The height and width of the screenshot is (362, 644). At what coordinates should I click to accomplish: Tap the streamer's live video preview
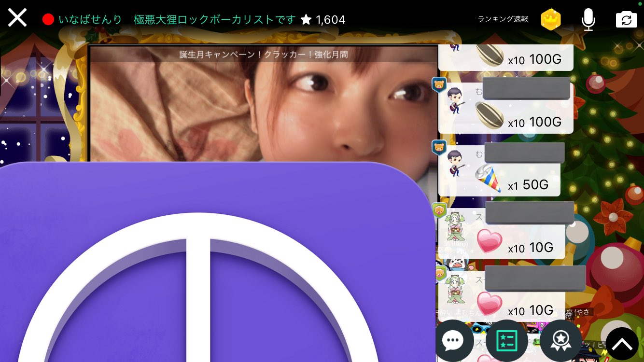(x=263, y=111)
